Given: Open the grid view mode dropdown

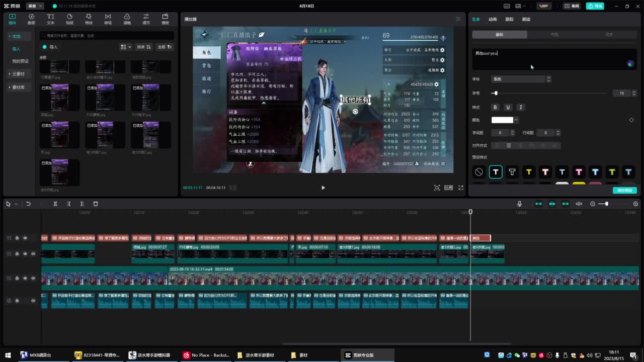Looking at the screenshot, I should tap(126, 47).
